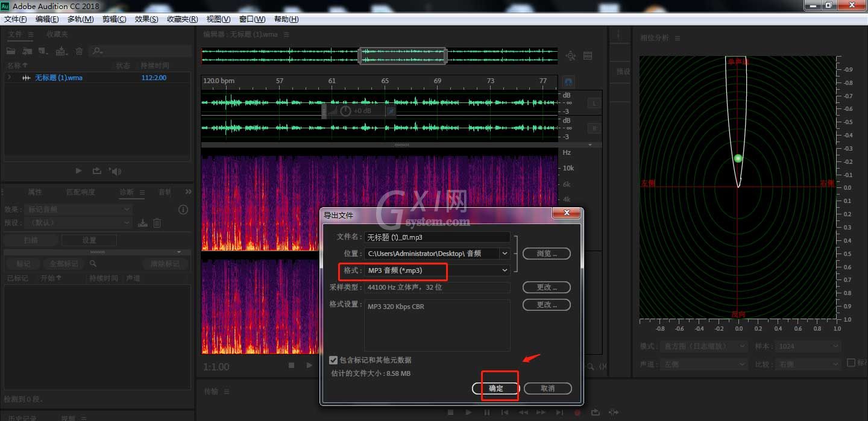
Task: Click play button in Transport panel
Action: (468, 413)
